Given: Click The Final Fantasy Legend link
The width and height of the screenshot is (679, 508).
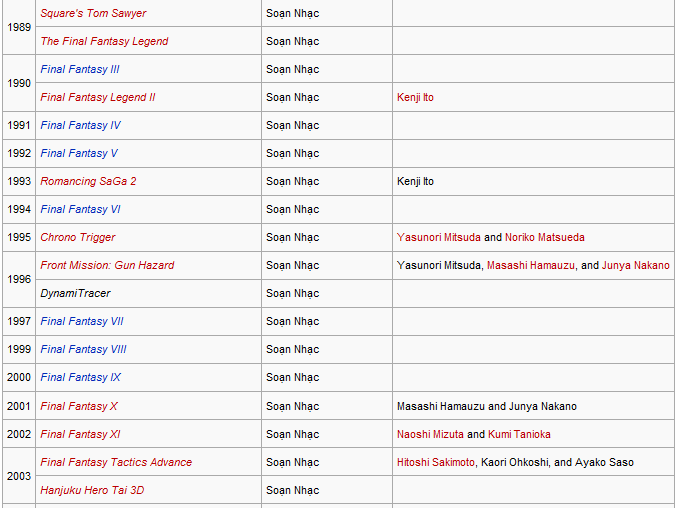Looking at the screenshot, I should [104, 41].
